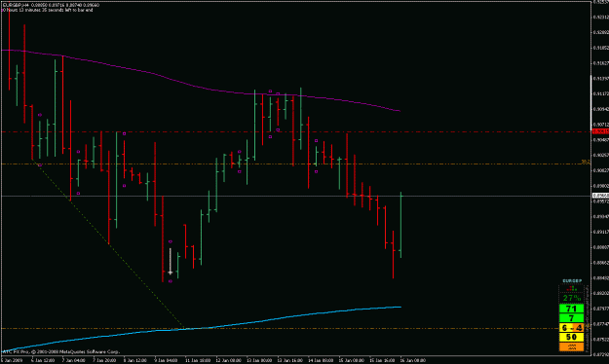Click the EURGBP label above the indicator panel
The image size is (609, 364).
[x=572, y=281]
